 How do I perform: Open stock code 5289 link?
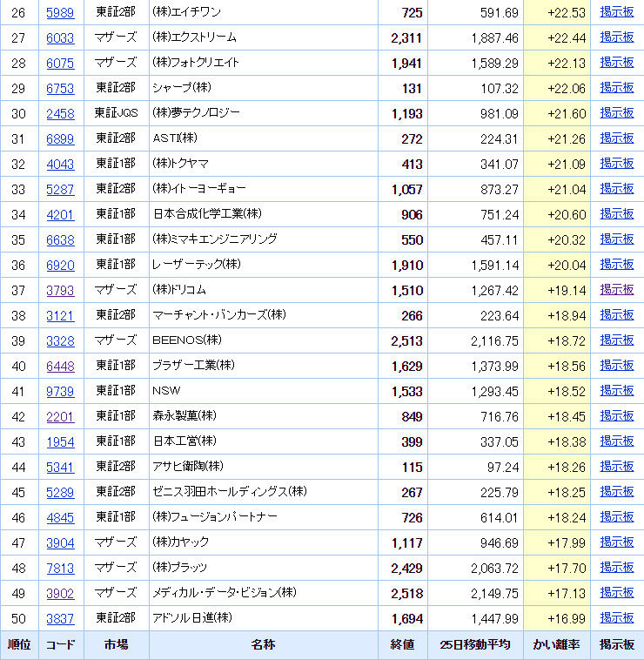[x=60, y=493]
